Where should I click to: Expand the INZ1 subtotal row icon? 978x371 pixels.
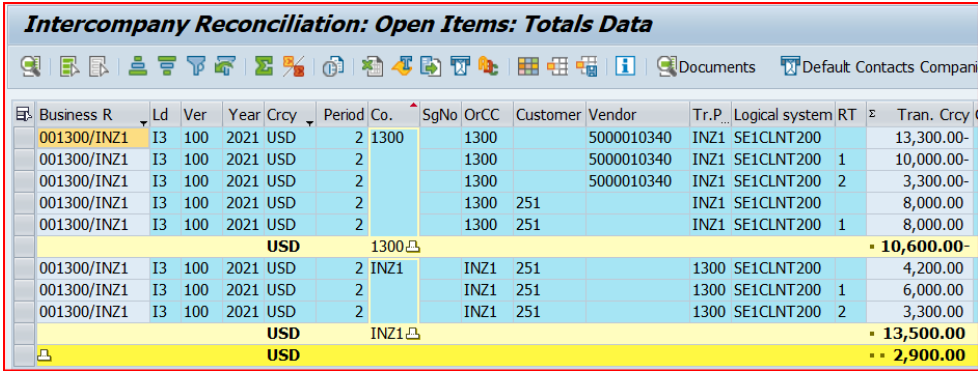pos(413,334)
